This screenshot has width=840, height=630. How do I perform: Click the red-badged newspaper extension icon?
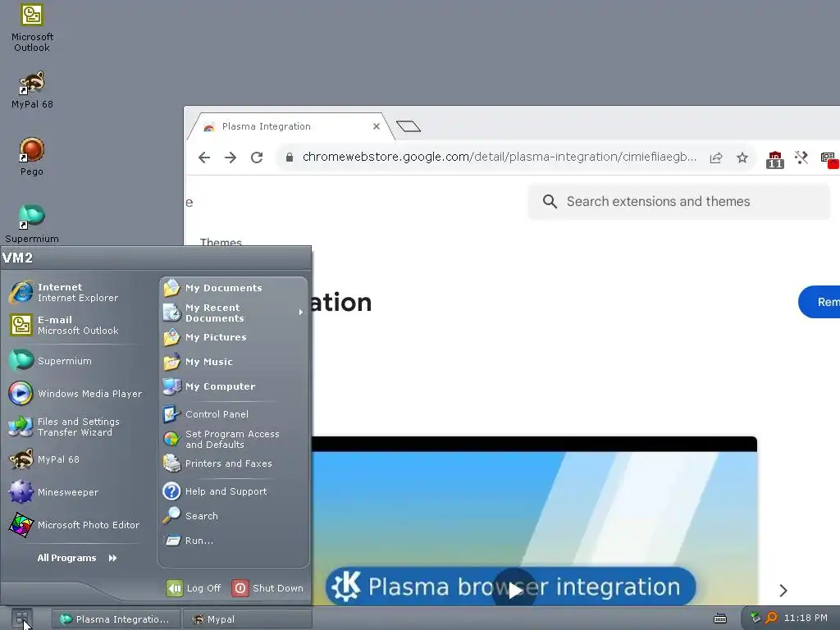click(x=829, y=160)
